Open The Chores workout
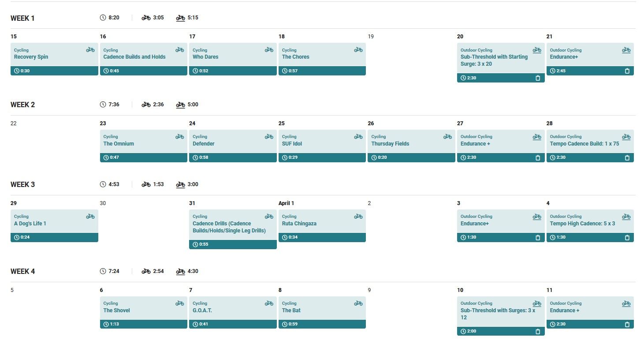This screenshot has height=344, width=644. (295, 57)
